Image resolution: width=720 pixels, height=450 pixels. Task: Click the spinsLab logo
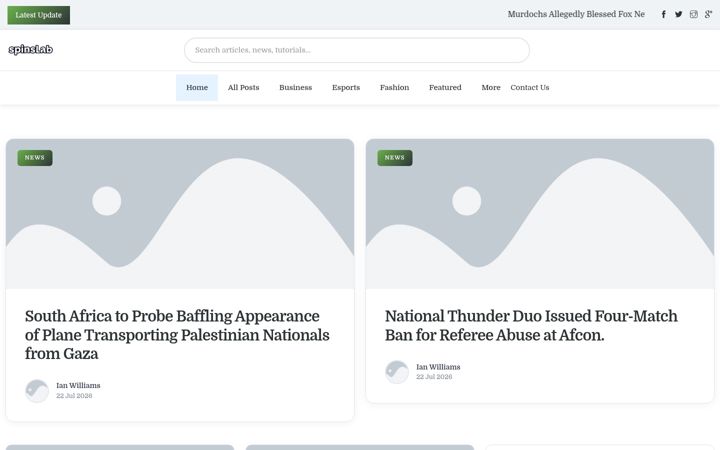31,50
